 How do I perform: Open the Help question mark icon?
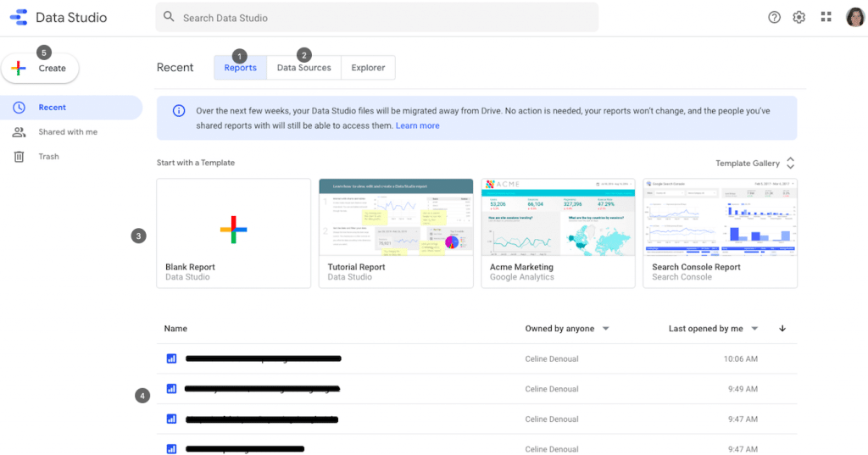coord(774,17)
